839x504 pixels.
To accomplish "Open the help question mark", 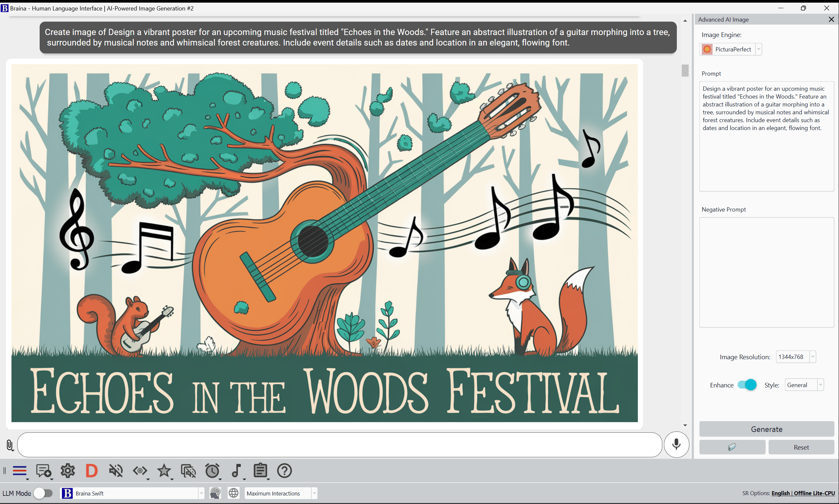I will (x=285, y=471).
